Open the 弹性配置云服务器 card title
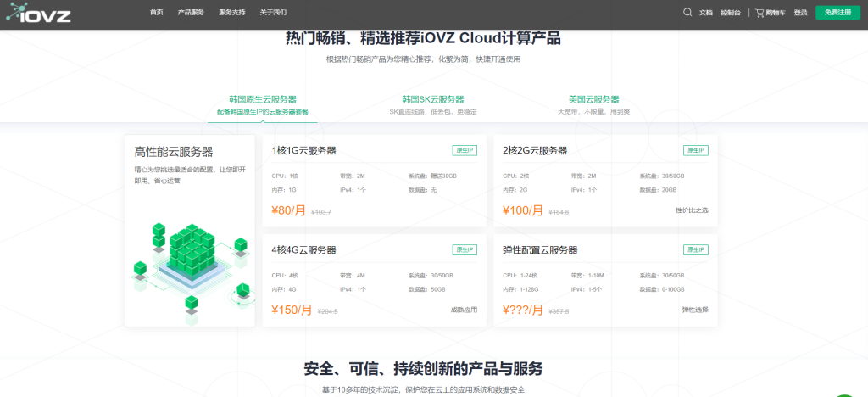This screenshot has width=868, height=397. point(540,249)
